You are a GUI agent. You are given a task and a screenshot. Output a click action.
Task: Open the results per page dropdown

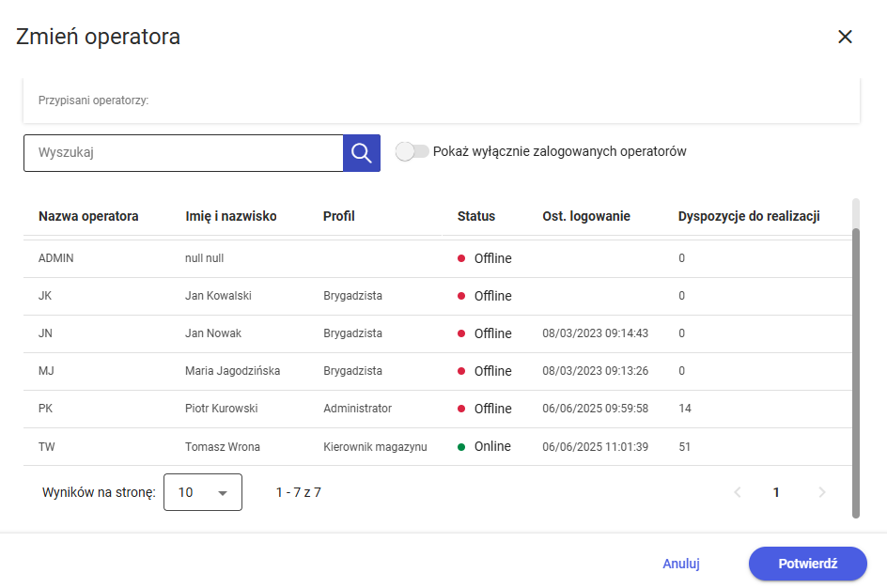(203, 492)
